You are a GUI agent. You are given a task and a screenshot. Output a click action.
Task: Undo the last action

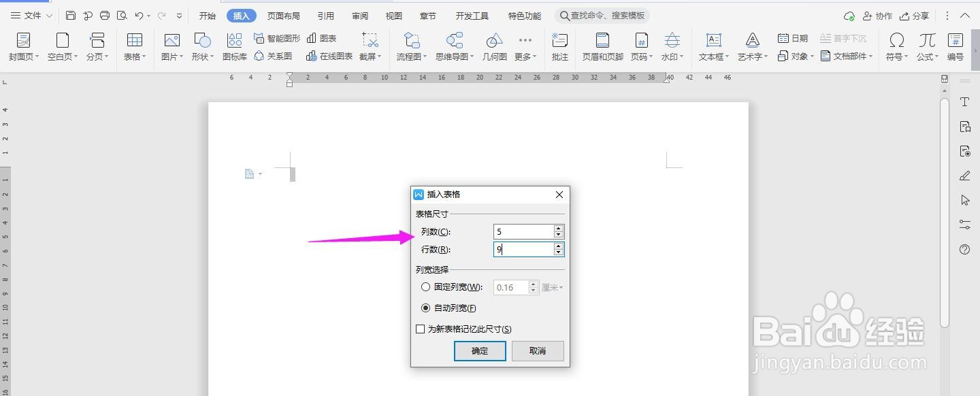pyautogui.click(x=139, y=16)
